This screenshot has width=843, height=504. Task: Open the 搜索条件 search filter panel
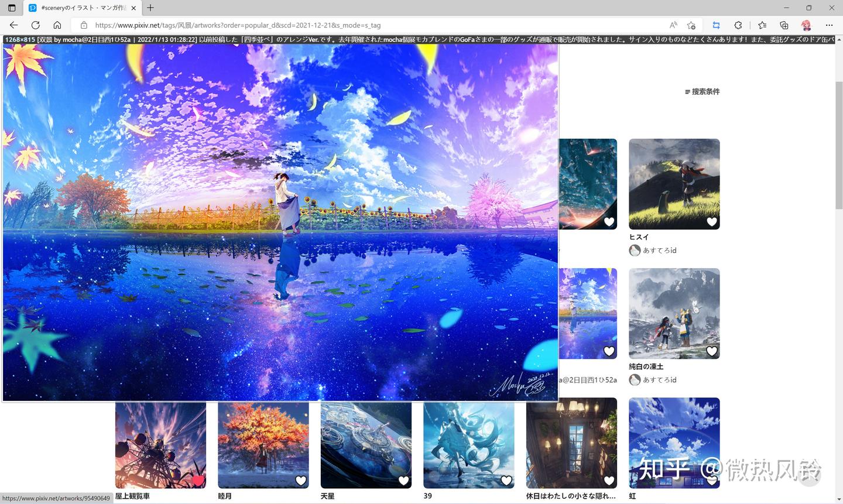[x=702, y=91]
